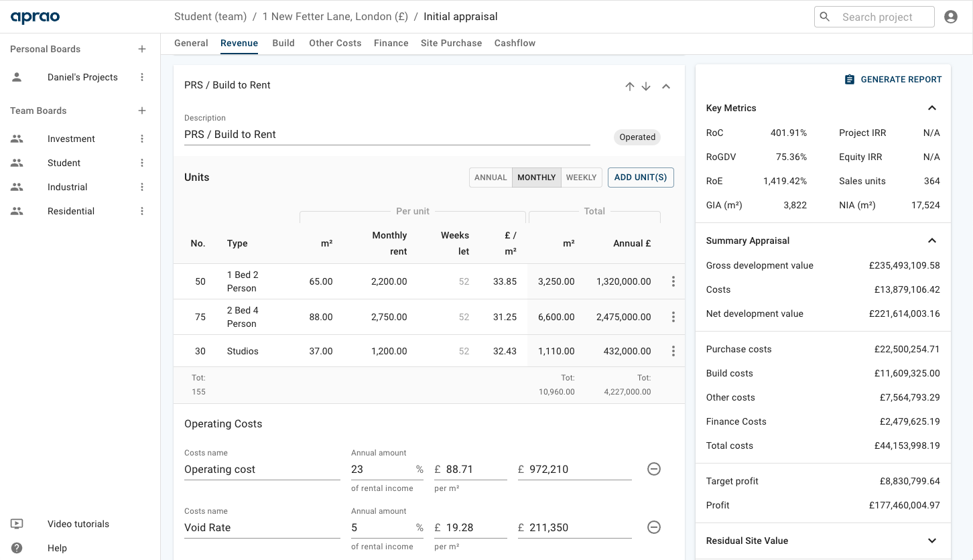Click the Help question mark icon
This screenshot has width=973, height=560.
(17, 548)
